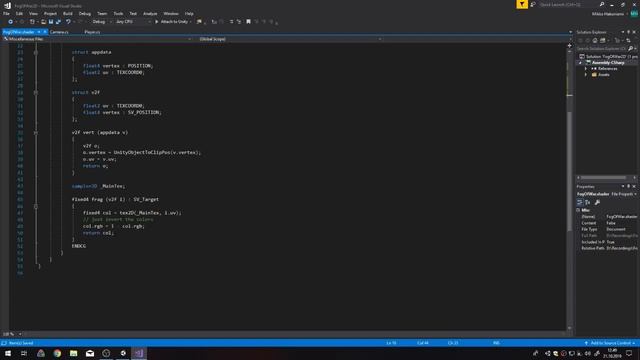Select the Solution root node in tree
Viewport: 640px width, 360px height.
click(608, 57)
